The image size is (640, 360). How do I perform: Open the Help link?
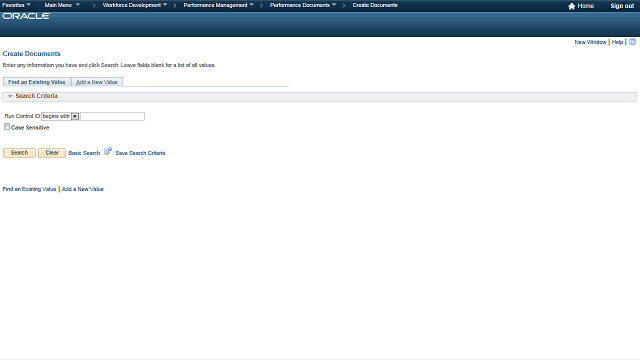point(617,42)
